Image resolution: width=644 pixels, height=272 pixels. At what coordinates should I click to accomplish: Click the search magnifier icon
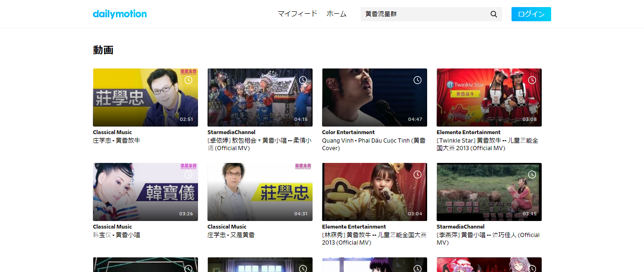[x=494, y=14]
